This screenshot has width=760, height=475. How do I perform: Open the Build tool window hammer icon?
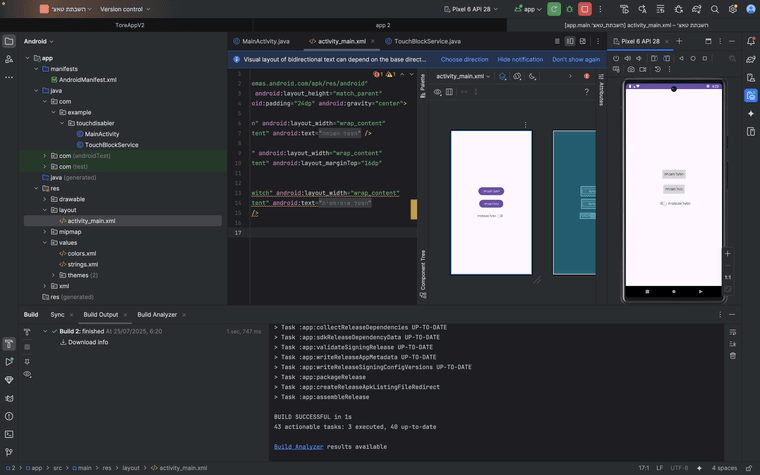(9, 344)
